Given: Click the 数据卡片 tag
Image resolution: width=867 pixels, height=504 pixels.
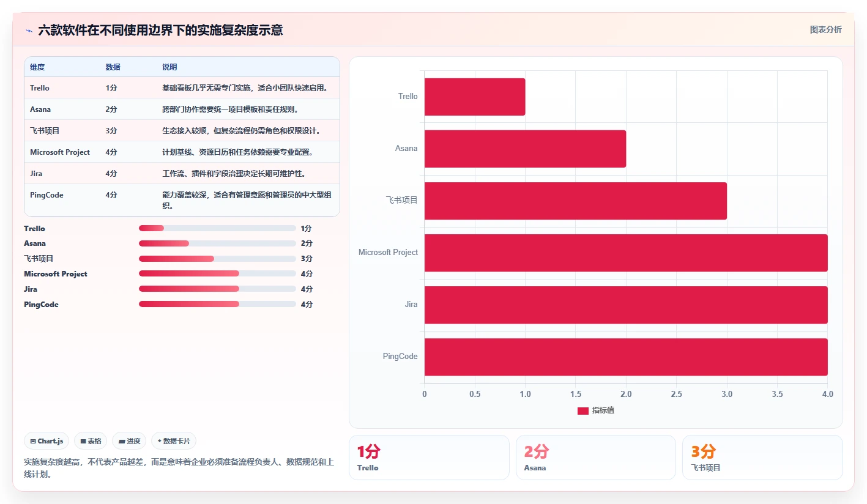Looking at the screenshot, I should click(174, 441).
